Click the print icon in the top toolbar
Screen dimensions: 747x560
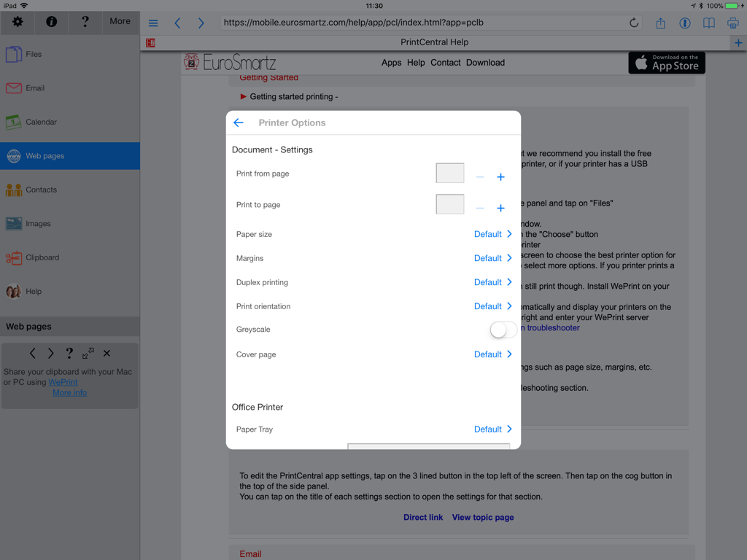732,23
